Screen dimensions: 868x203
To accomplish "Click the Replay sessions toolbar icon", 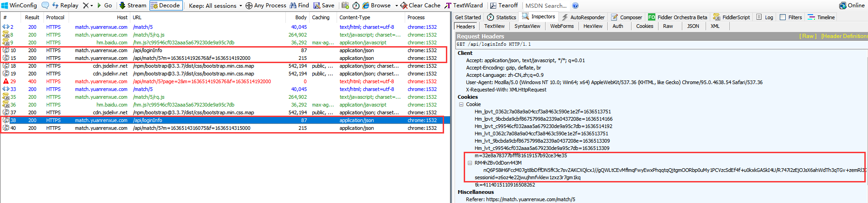I will pyautogui.click(x=55, y=5).
